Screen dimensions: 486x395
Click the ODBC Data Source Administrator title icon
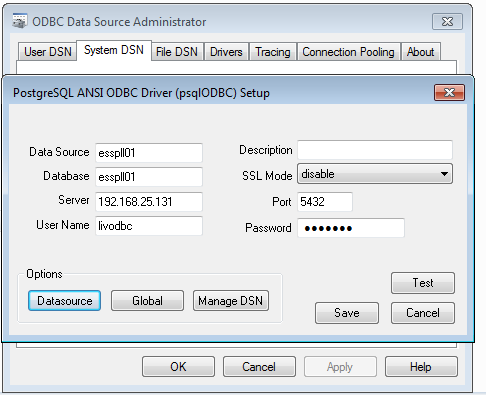click(x=20, y=21)
